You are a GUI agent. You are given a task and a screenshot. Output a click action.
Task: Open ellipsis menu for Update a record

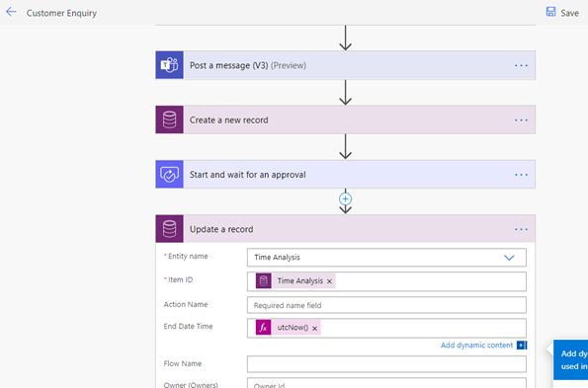coord(521,229)
